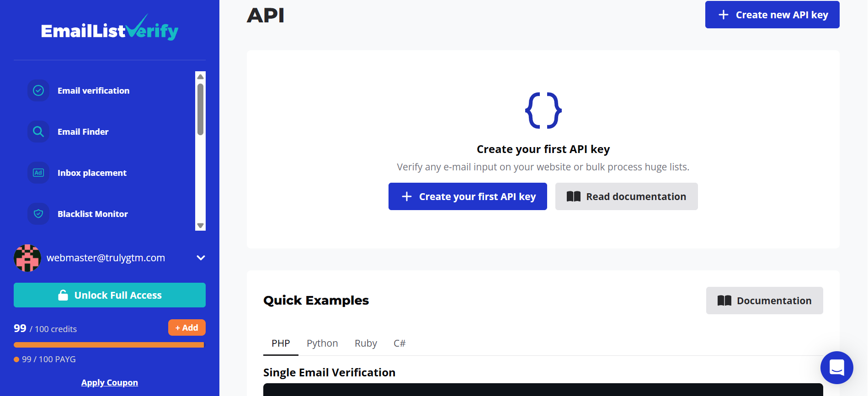Screen dimensions: 868x396
Task: Click the sidebar scrollbar down arrow
Action: pyautogui.click(x=200, y=226)
